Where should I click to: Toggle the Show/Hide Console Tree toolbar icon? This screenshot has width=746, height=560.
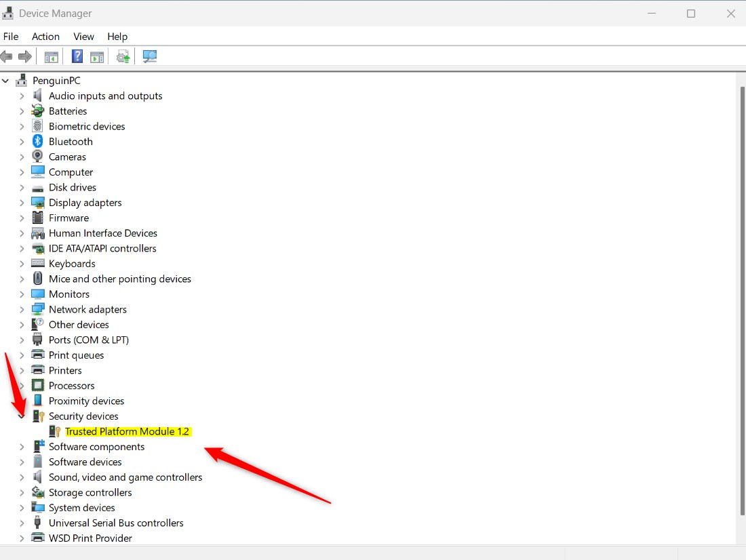click(x=51, y=56)
